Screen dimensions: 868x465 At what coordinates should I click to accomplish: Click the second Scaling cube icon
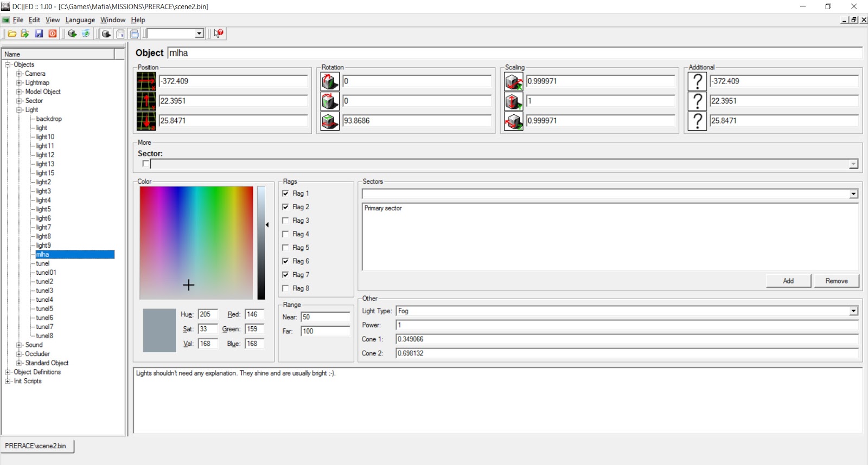(513, 101)
